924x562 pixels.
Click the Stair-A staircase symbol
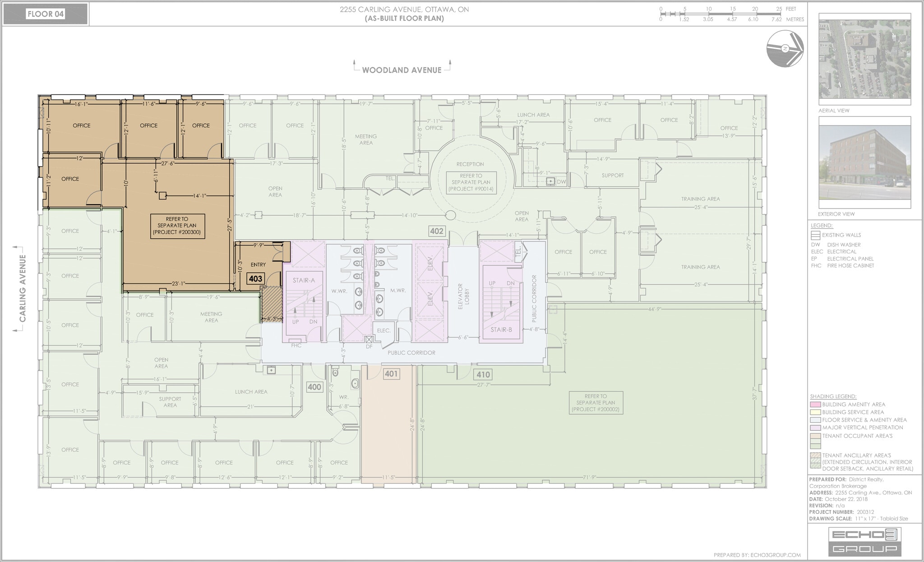[303, 302]
